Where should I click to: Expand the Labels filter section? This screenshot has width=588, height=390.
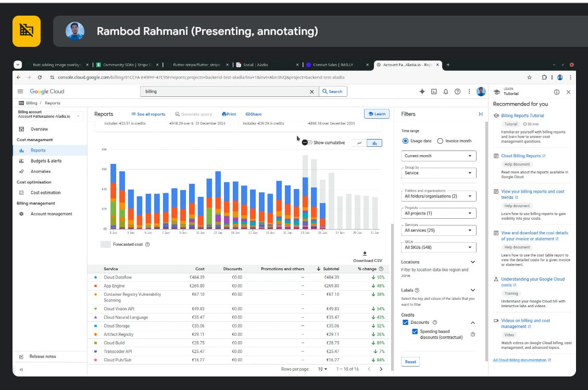[x=473, y=290]
